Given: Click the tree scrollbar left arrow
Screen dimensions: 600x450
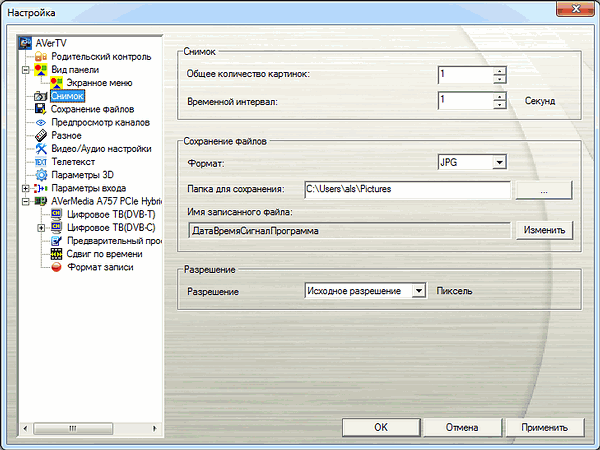Looking at the screenshot, I should click(25, 428).
